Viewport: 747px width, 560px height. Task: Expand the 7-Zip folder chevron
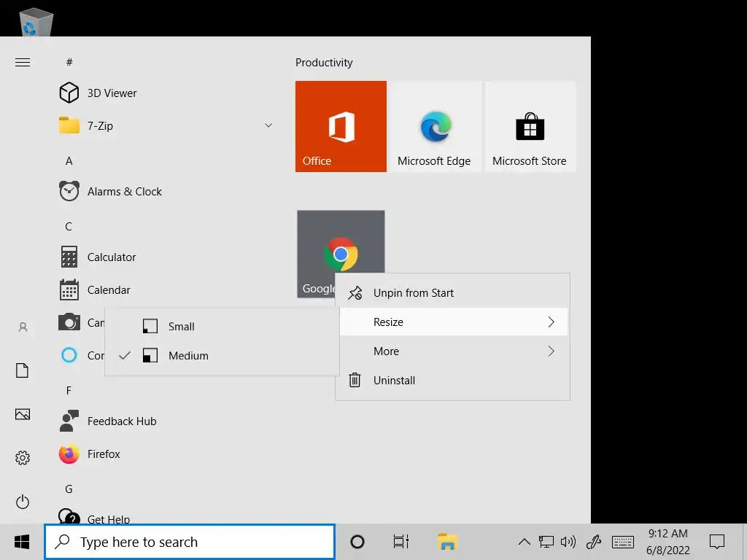[268, 125]
